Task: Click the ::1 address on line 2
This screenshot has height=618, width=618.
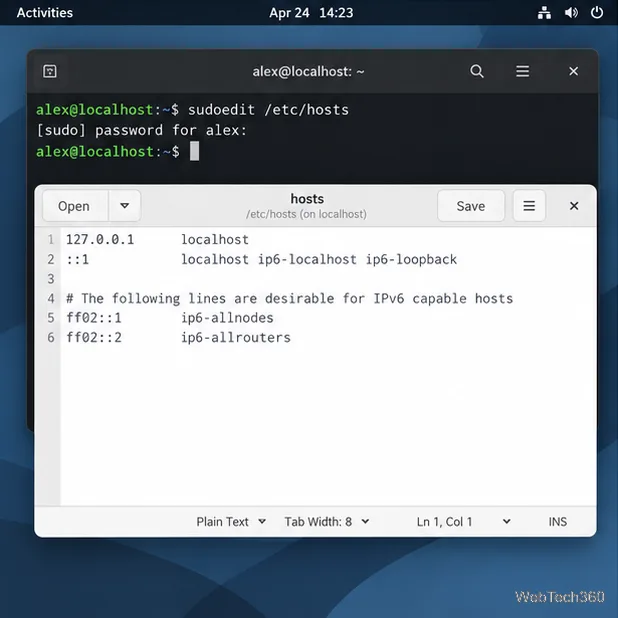Action: point(77,259)
